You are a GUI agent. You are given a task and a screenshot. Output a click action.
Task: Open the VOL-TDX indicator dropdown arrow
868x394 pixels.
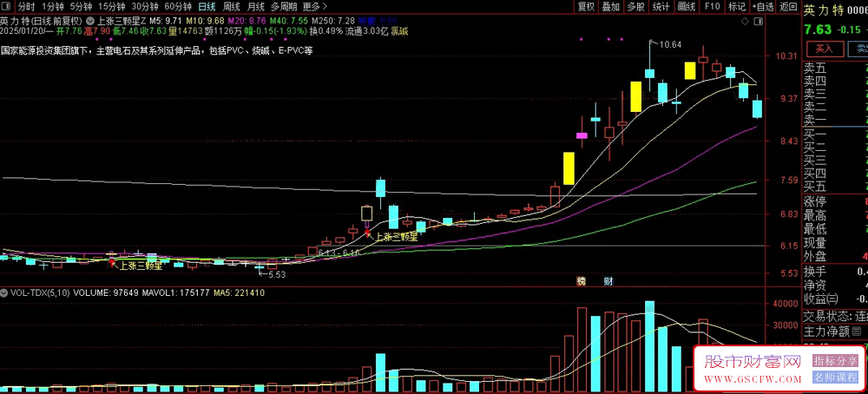[4, 292]
